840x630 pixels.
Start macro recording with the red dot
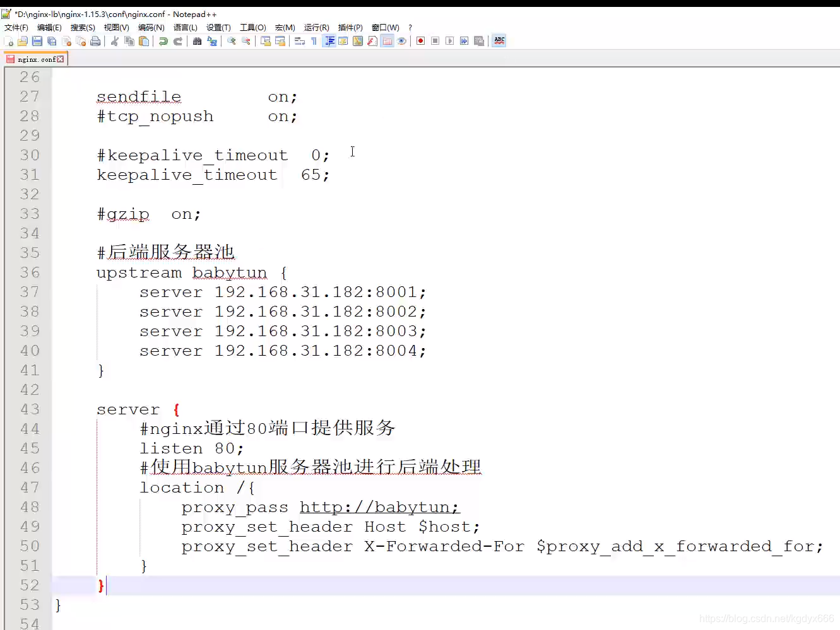point(420,41)
